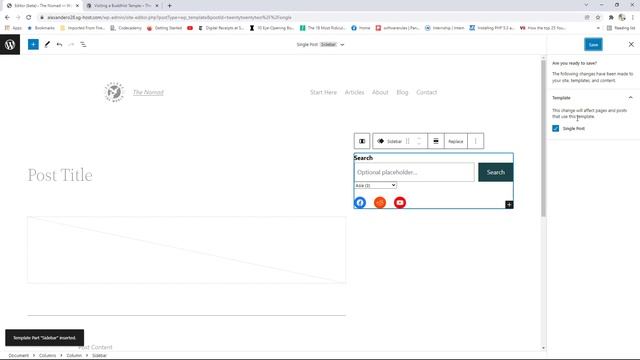
Task: Click the editor canvas vertical scrollbar
Action: pos(543,139)
